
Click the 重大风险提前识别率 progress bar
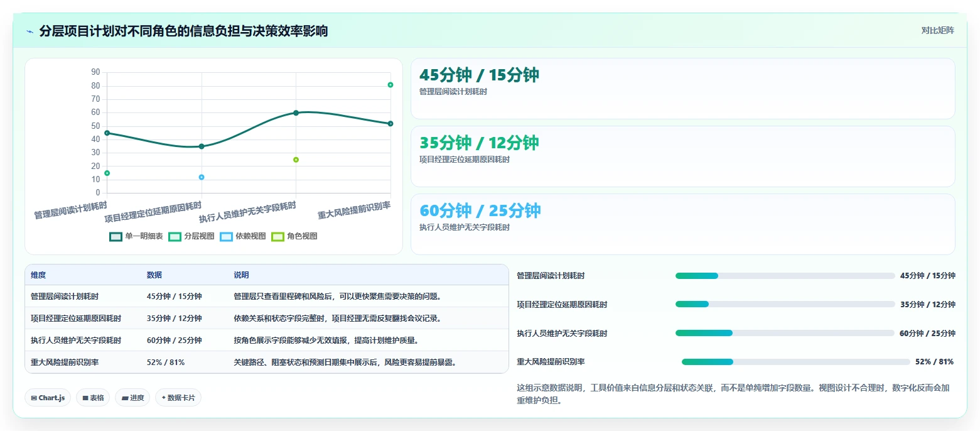(x=795, y=362)
